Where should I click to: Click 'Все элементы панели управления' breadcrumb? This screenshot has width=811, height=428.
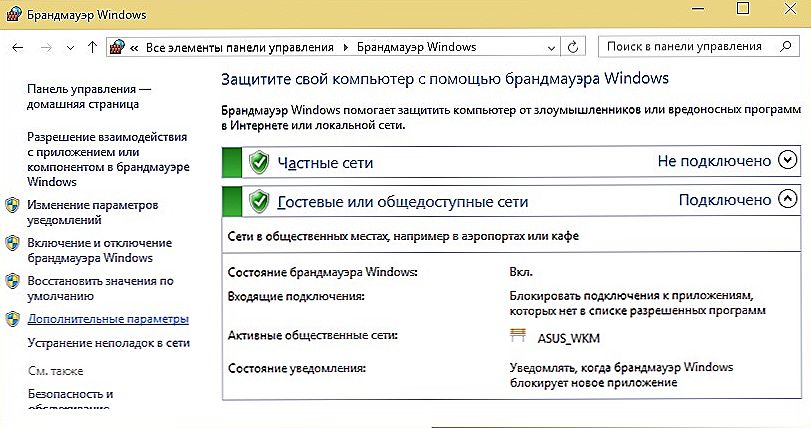[x=239, y=48]
